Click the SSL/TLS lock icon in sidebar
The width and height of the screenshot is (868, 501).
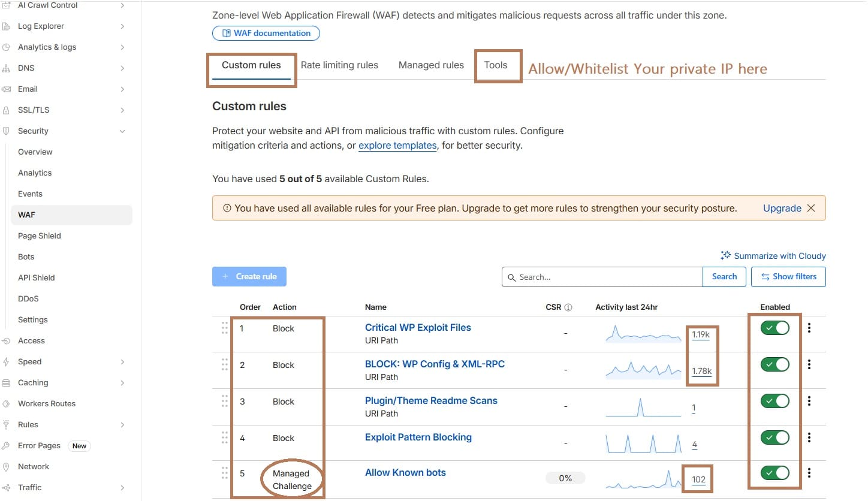(x=6, y=110)
